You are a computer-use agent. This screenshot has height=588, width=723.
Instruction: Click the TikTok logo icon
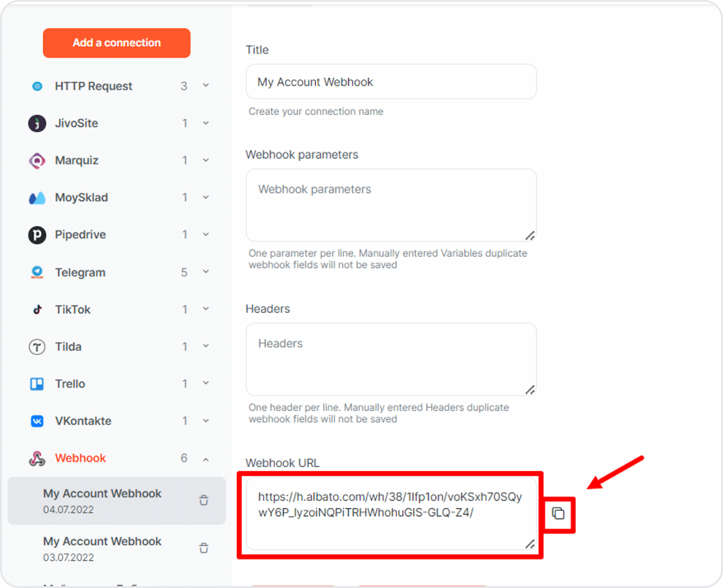pyautogui.click(x=37, y=310)
